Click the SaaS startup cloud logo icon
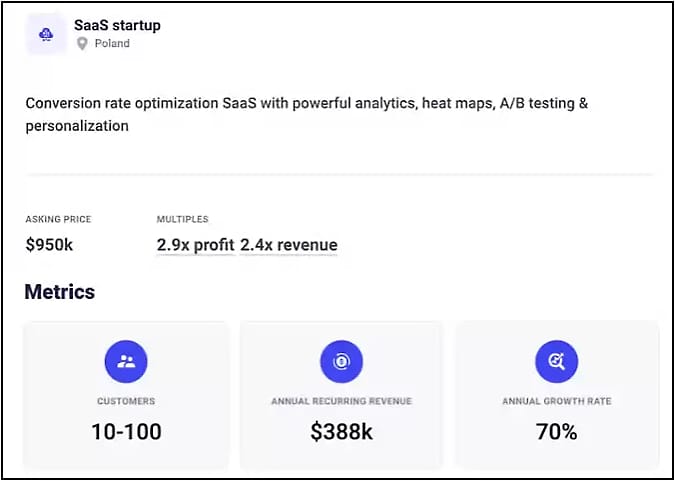Viewport: 675px width, 481px height. [46, 34]
